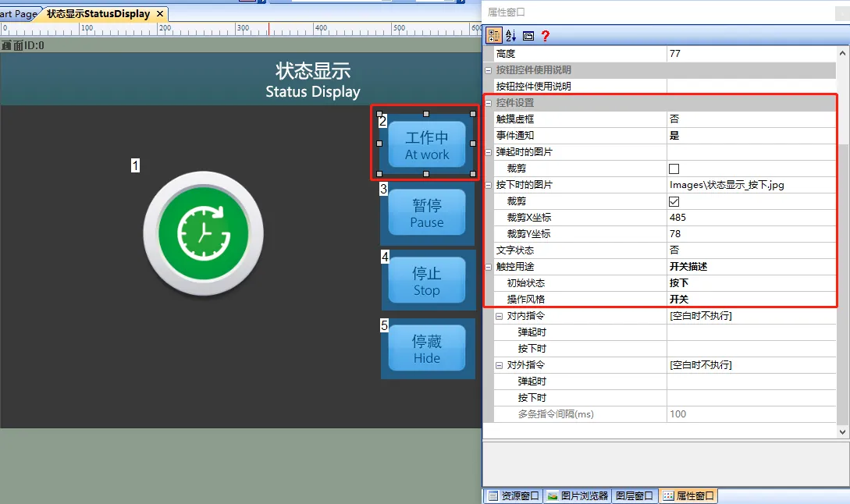Sort properties alphabetically with the AZ icon

click(x=509, y=34)
